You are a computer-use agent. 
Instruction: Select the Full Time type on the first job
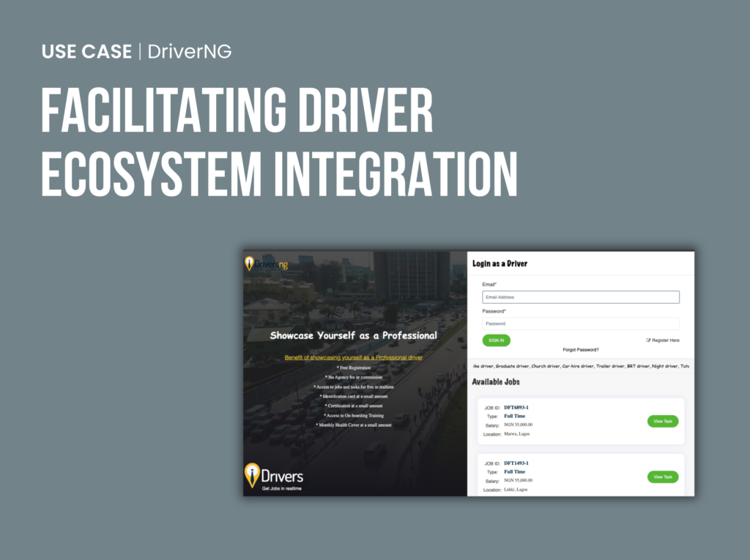point(514,416)
